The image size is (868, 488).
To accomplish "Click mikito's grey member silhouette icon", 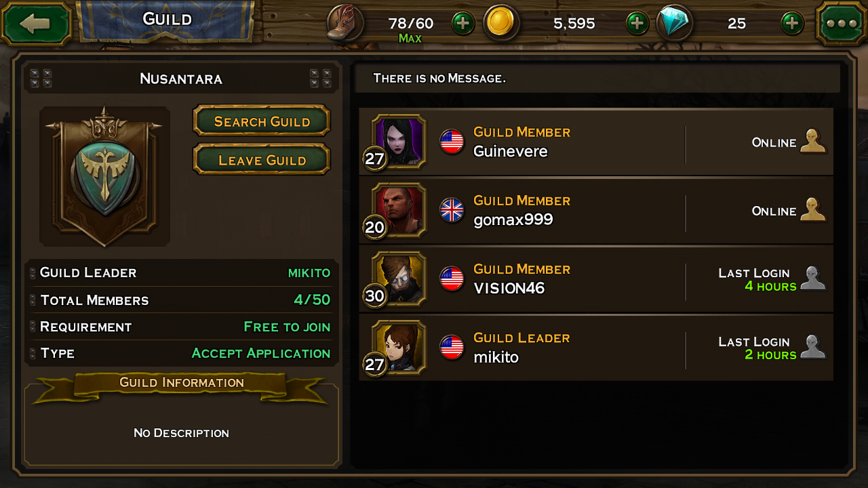I will click(x=813, y=347).
